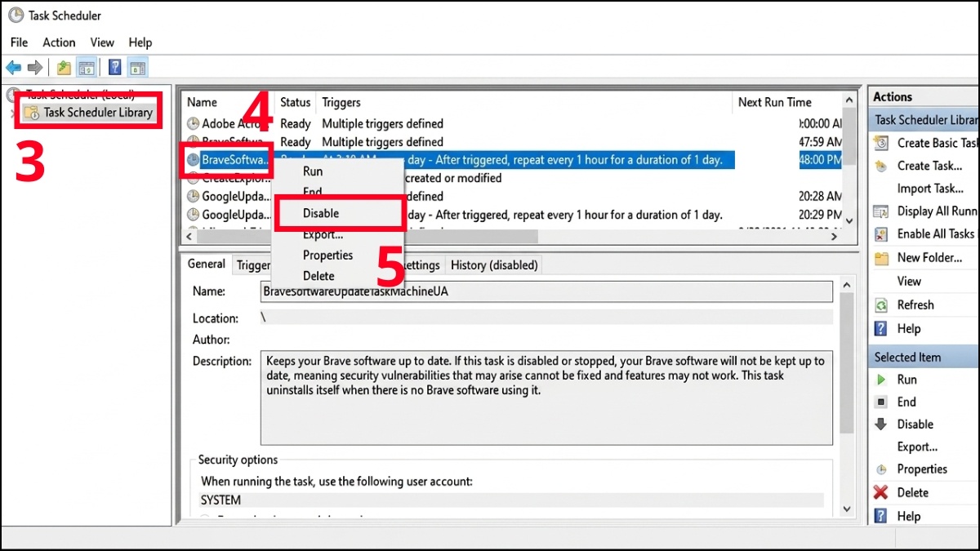Switch to the History (disabled) tab

click(494, 265)
